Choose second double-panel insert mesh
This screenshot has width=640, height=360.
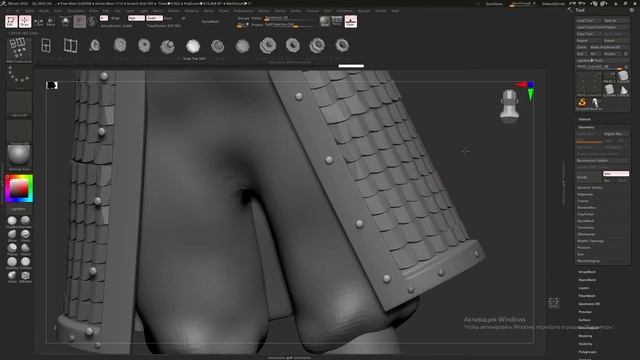(70, 45)
